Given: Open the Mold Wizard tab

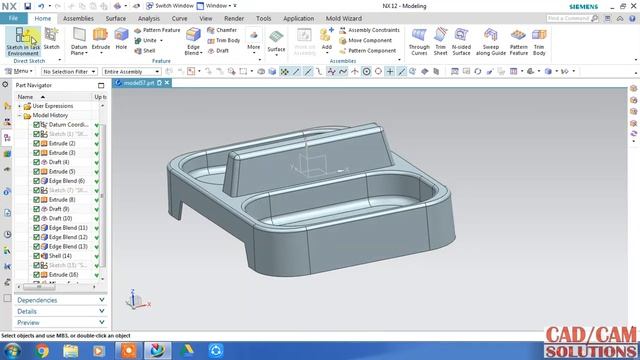Looking at the screenshot, I should (x=344, y=18).
